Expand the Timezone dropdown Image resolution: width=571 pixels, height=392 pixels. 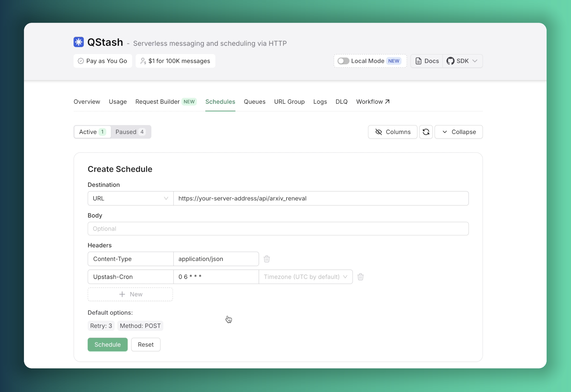coord(305,277)
